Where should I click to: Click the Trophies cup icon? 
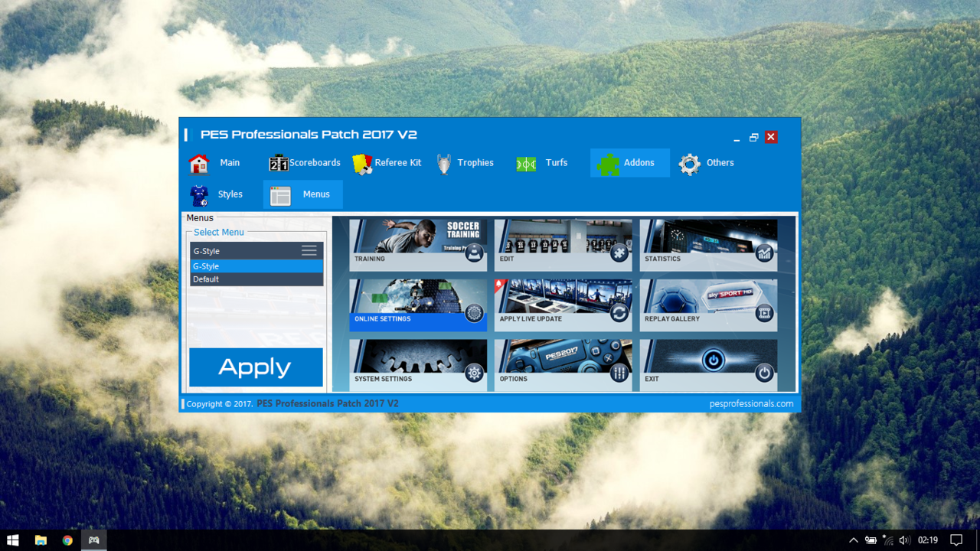(444, 164)
